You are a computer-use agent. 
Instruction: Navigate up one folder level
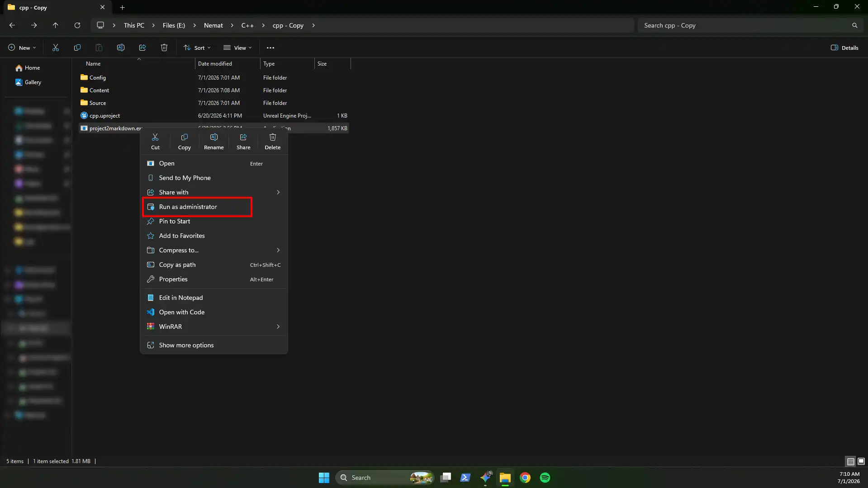coord(56,25)
